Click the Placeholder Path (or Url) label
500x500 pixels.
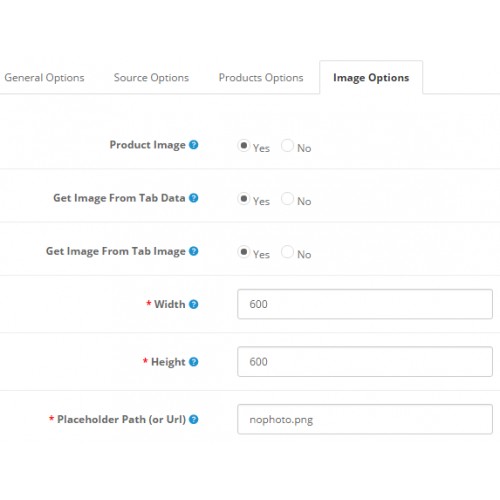121,419
